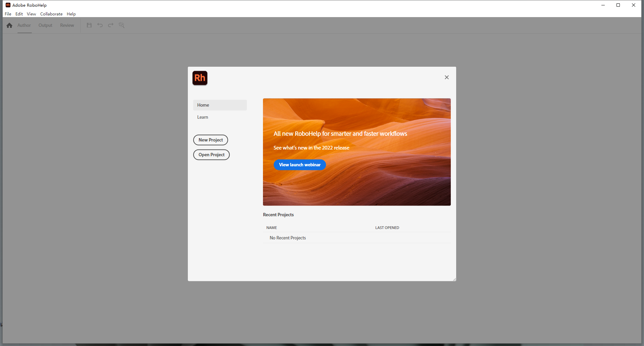Screen dimensions: 644x346
Task: Click the New Project button
Action: pyautogui.click(x=211, y=140)
